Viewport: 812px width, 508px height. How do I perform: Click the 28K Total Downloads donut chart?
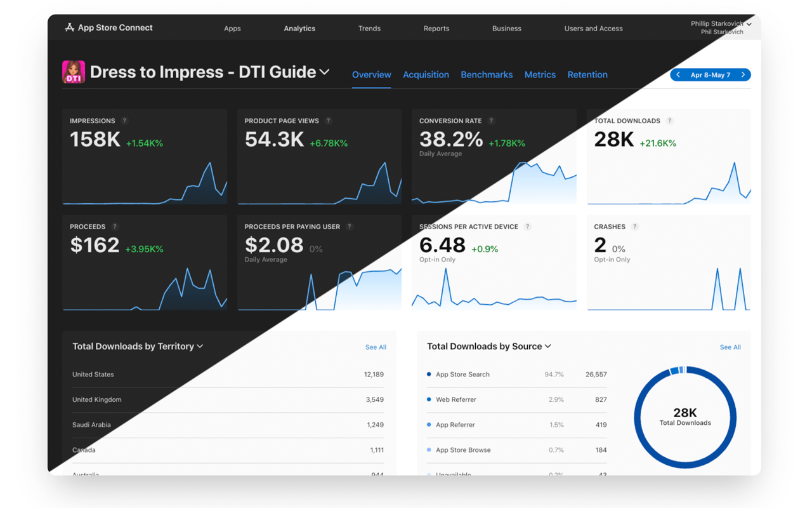coord(685,417)
